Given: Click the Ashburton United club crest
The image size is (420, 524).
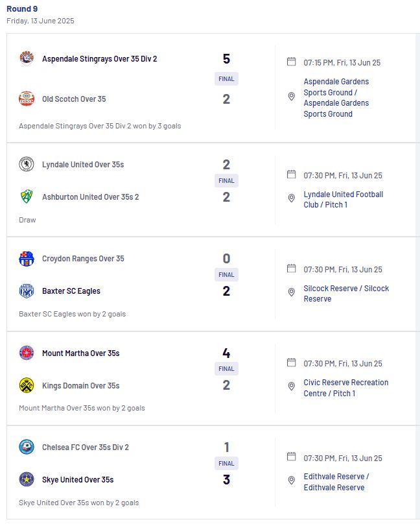Looking at the screenshot, I should click(x=27, y=197).
